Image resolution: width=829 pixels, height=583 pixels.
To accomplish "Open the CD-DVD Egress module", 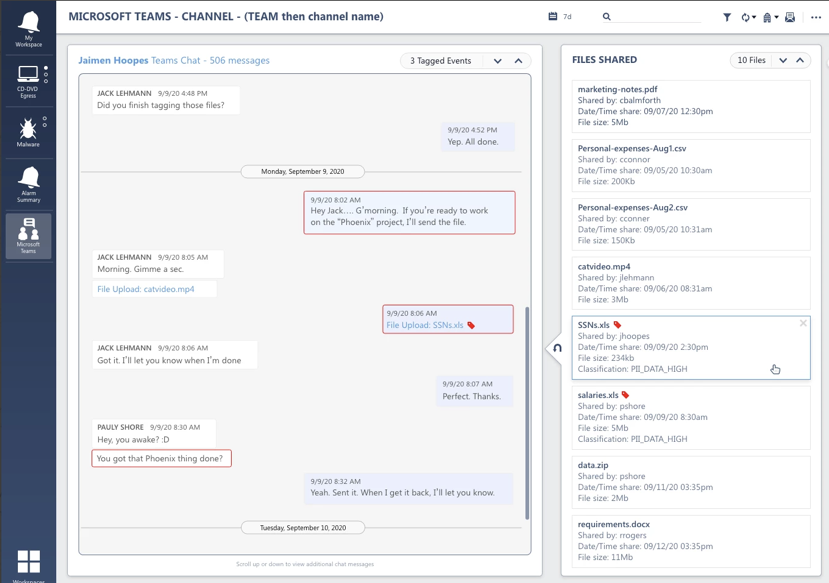I will (28, 80).
